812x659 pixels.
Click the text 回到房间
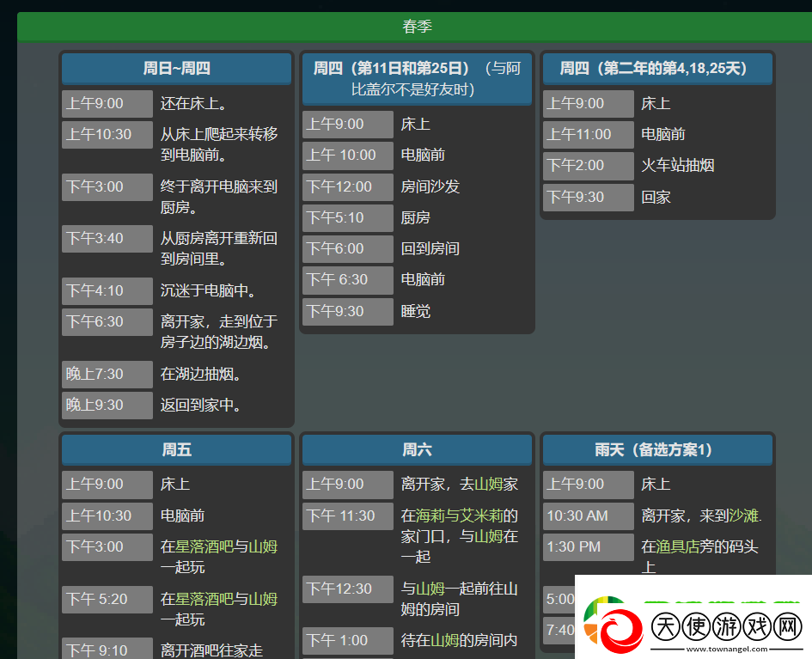430,248
